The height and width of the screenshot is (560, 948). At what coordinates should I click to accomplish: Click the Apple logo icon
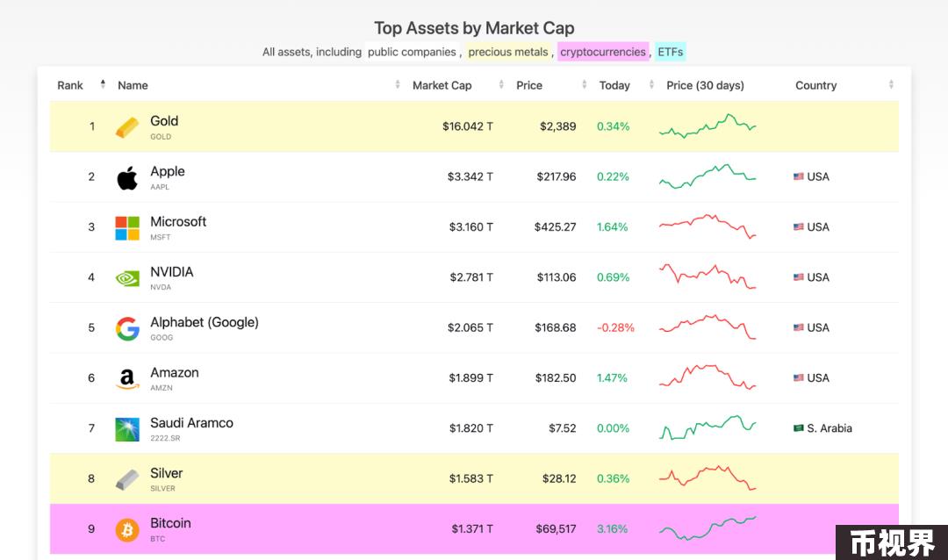[127, 177]
